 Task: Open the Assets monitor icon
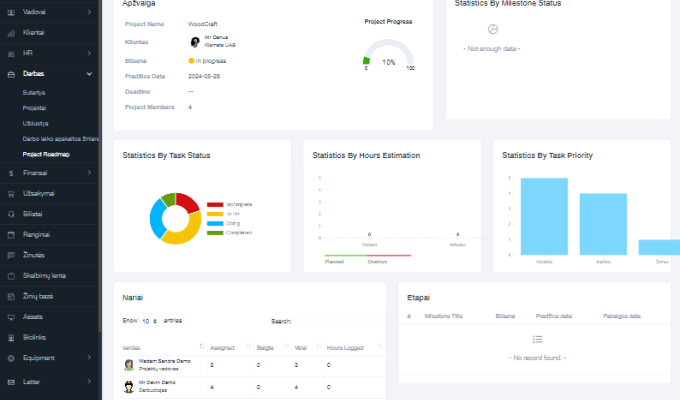pos(11,318)
